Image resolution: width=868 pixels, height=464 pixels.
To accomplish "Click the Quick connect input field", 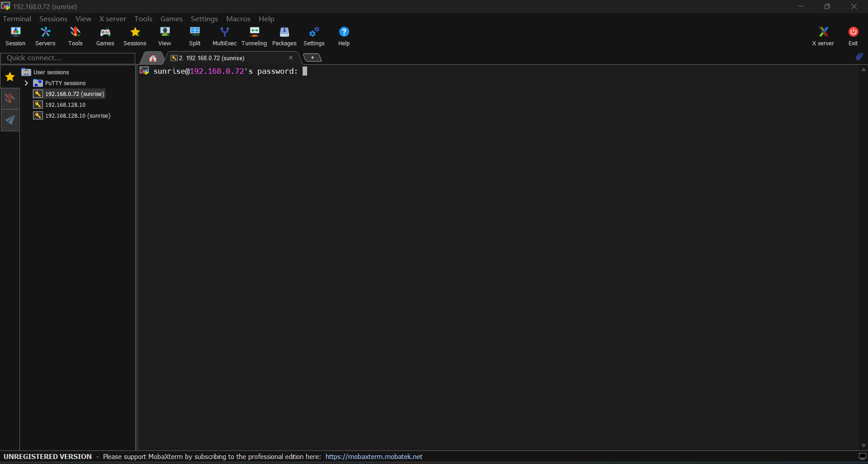I will click(x=68, y=58).
